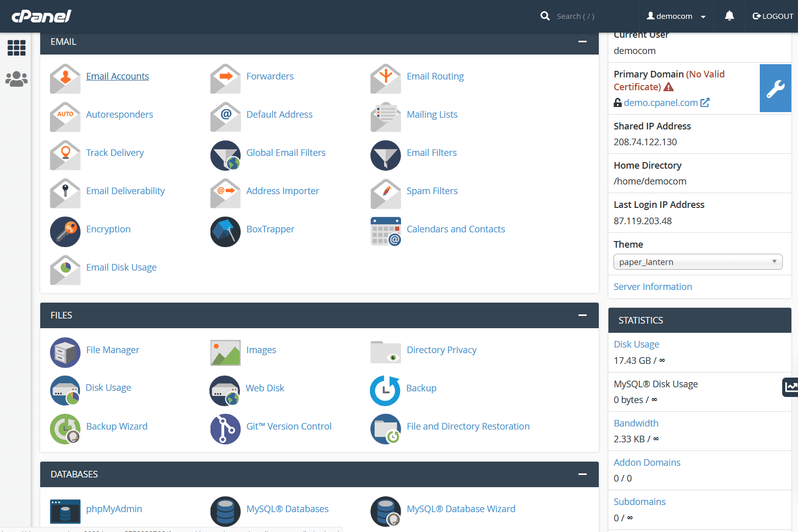Open the Calendars and Contacts icon

[385, 232]
